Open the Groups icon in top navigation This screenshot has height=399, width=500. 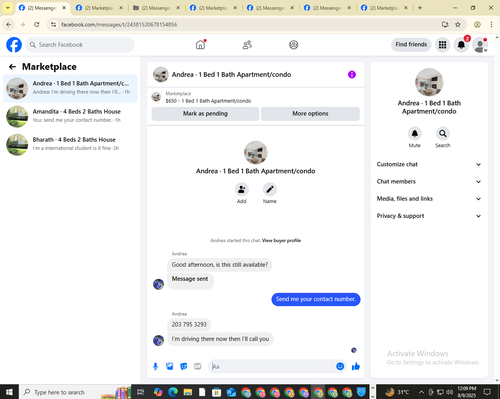tap(293, 45)
